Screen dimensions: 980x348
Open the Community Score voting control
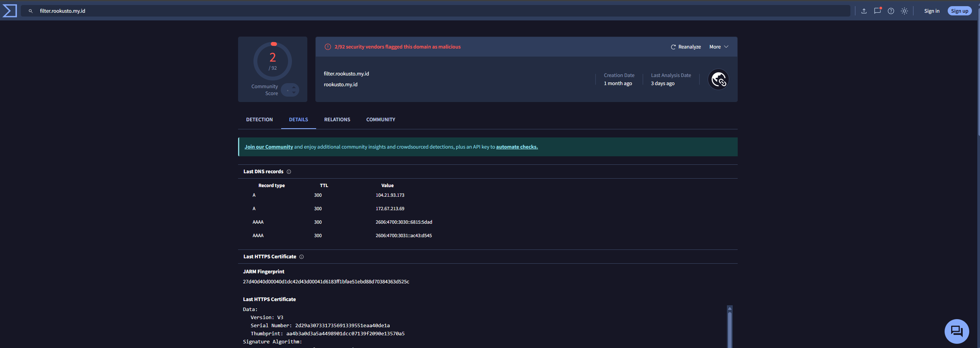point(290,90)
